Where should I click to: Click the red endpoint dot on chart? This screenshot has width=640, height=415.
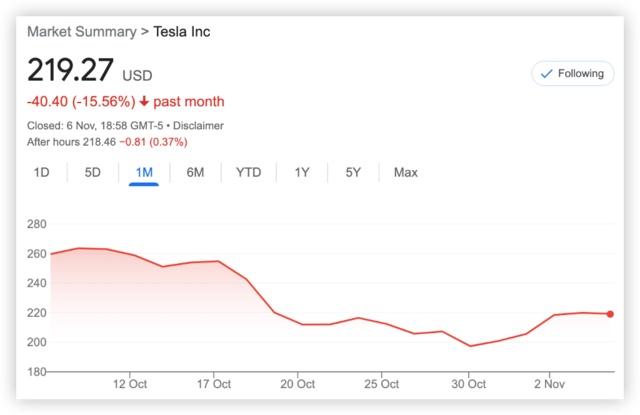pos(610,314)
